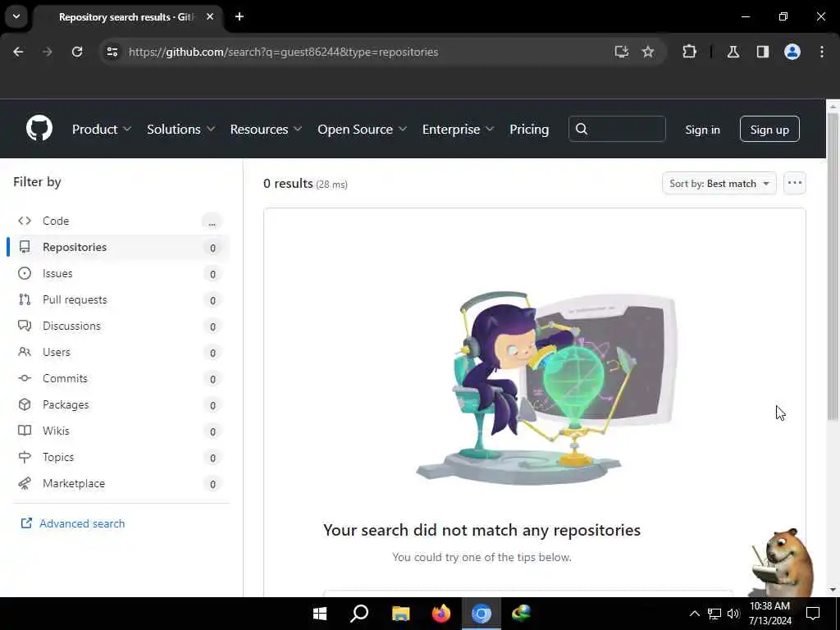Expand the Resources menu
Viewport: 840px width, 630px height.
266,129
